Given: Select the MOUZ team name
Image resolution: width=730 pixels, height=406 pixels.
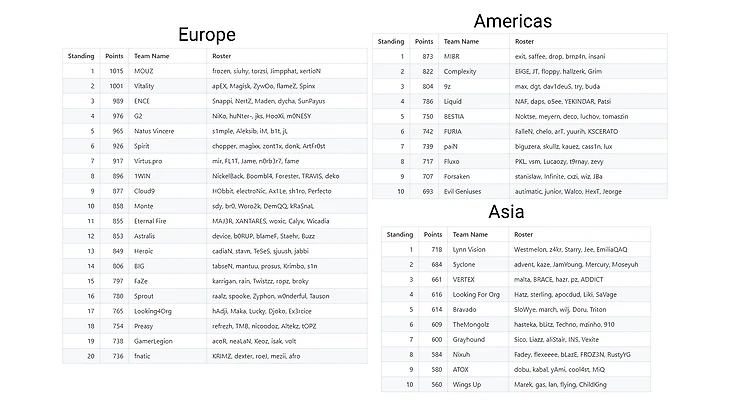Looking at the screenshot, I should tap(144, 71).
